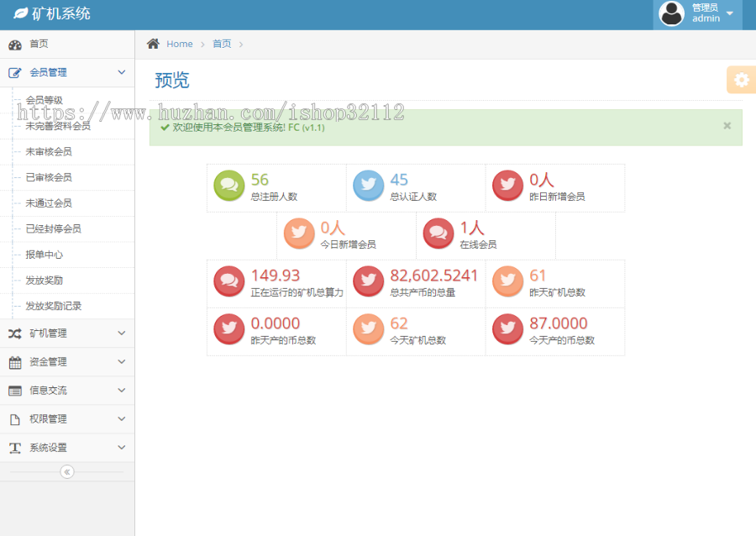
Task: Click orange bird icon for 昨天矿机总数
Action: pyautogui.click(x=507, y=281)
